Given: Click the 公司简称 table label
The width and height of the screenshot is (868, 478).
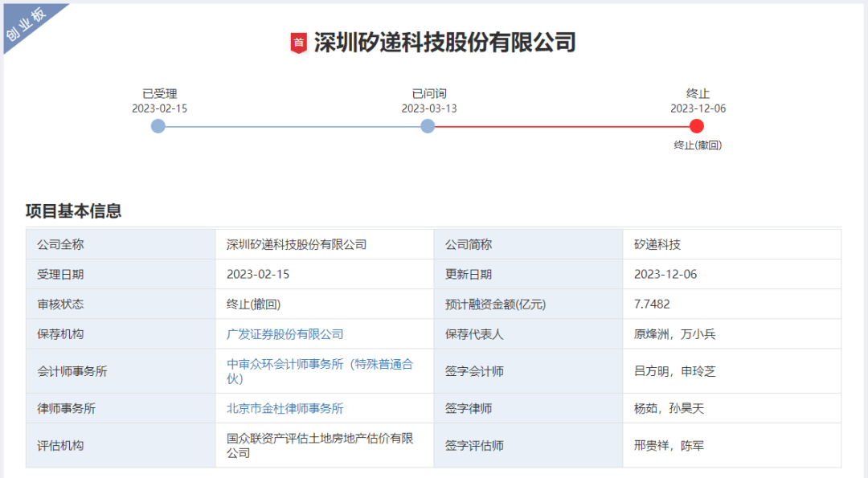Looking at the screenshot, I should tap(469, 244).
